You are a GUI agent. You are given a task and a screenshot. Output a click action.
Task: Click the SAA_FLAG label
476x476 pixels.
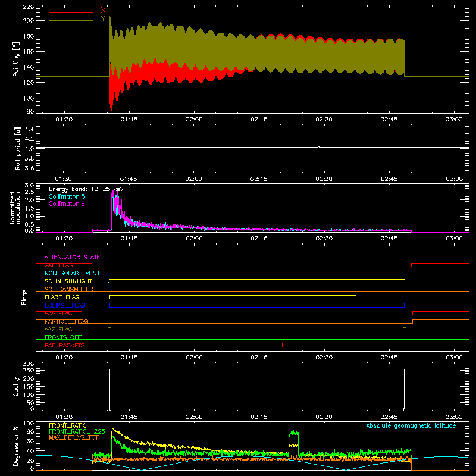(x=58, y=313)
